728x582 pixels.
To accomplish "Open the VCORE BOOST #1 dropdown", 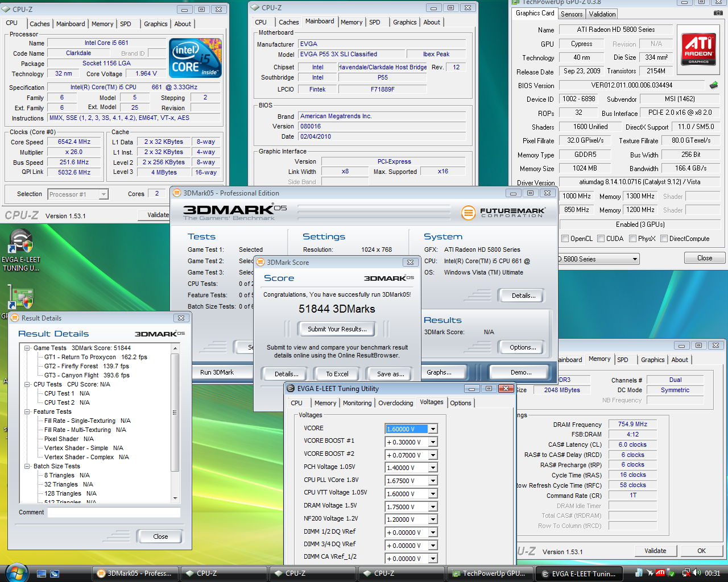I will pos(433,442).
